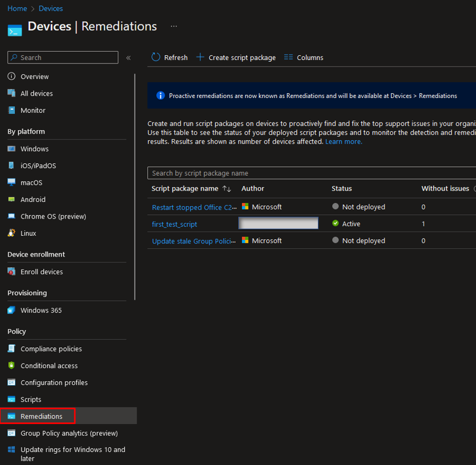
Task: Click the Monitor icon in sidebar
Action: pyautogui.click(x=11, y=110)
